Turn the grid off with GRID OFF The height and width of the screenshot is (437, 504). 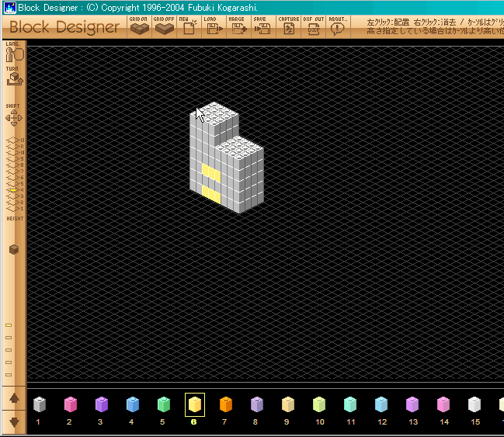pyautogui.click(x=164, y=26)
